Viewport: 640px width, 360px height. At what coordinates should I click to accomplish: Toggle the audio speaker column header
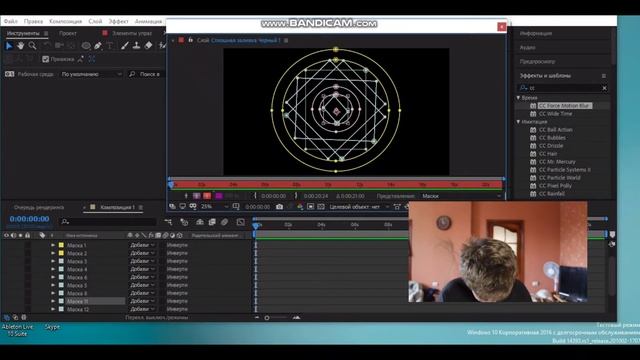13,236
